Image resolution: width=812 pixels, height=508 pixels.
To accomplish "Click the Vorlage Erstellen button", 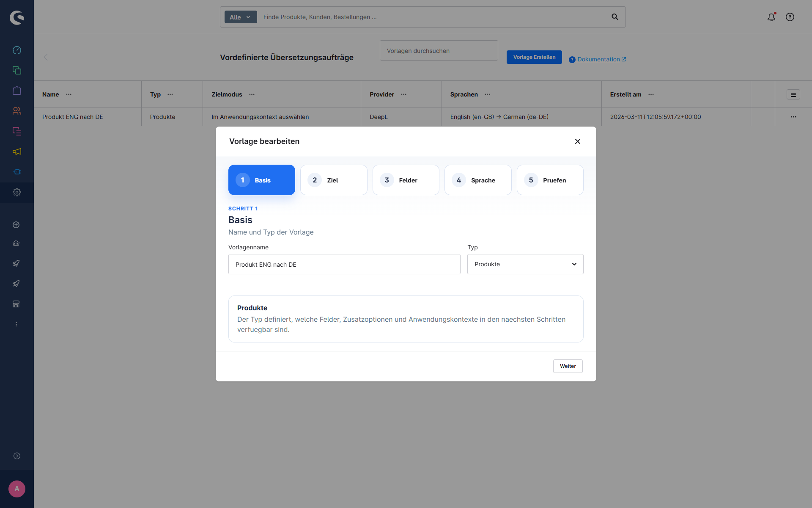I will 534,57.
